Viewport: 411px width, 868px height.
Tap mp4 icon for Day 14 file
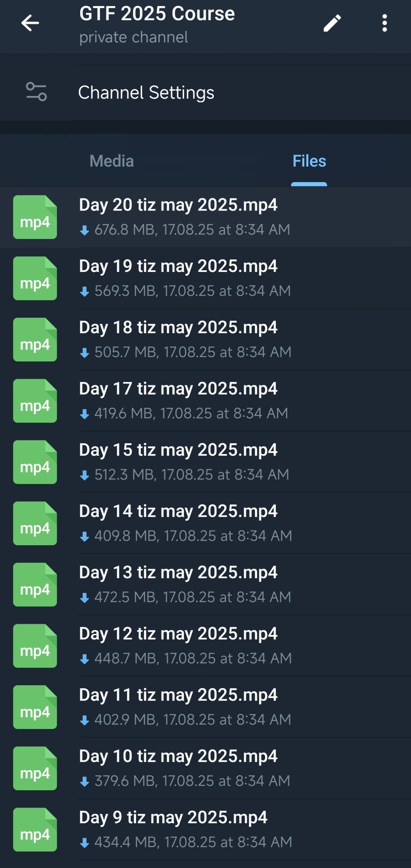tap(35, 523)
